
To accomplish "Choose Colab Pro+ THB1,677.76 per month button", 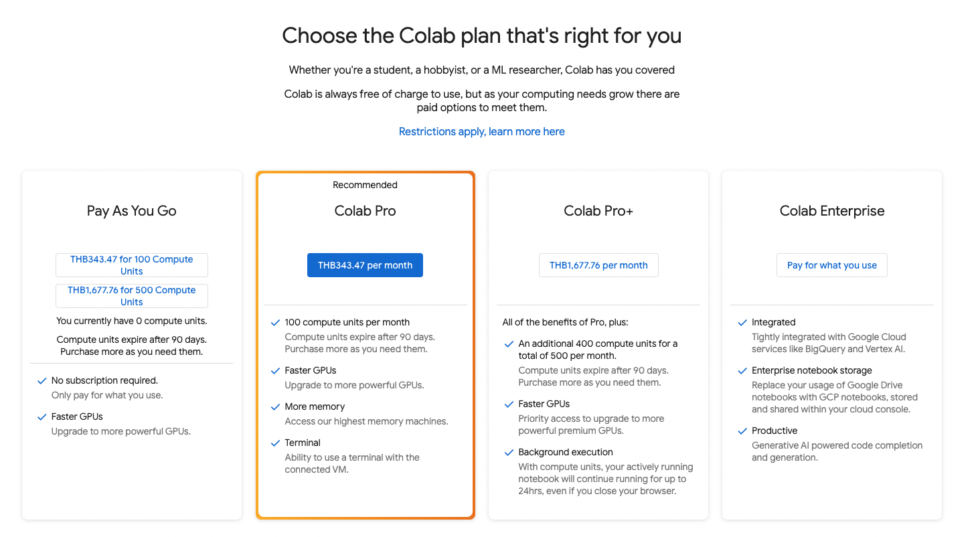I will point(598,265).
